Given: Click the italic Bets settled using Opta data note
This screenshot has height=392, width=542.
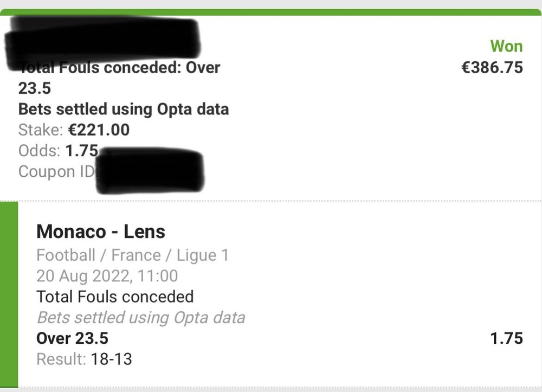Looking at the screenshot, I should [141, 318].
